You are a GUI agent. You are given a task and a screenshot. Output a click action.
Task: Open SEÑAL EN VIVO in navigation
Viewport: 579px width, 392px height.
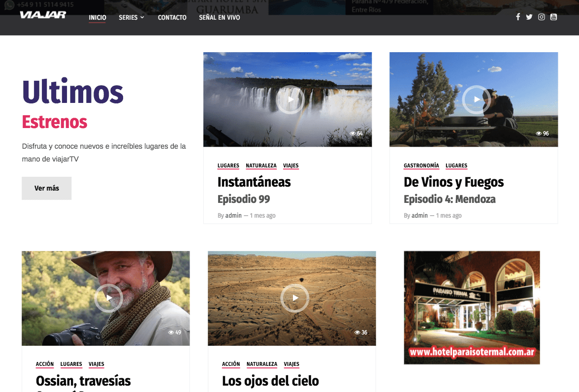(220, 18)
